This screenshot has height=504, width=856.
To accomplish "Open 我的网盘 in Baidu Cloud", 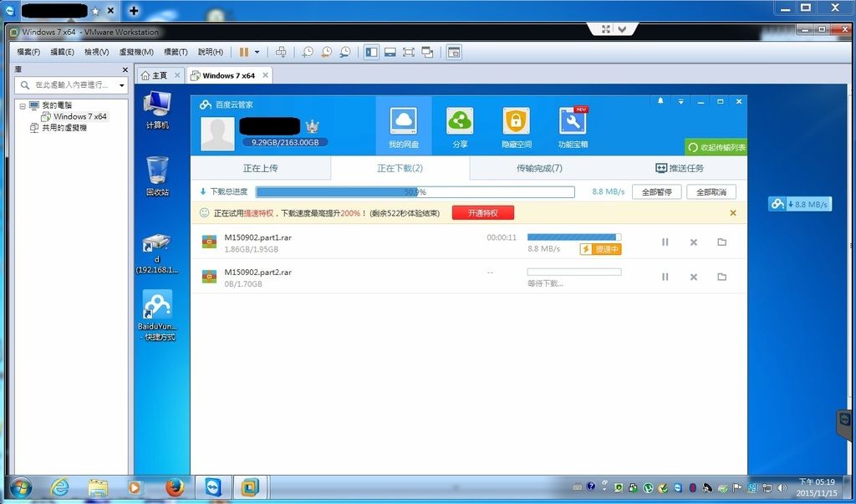I will click(x=403, y=126).
